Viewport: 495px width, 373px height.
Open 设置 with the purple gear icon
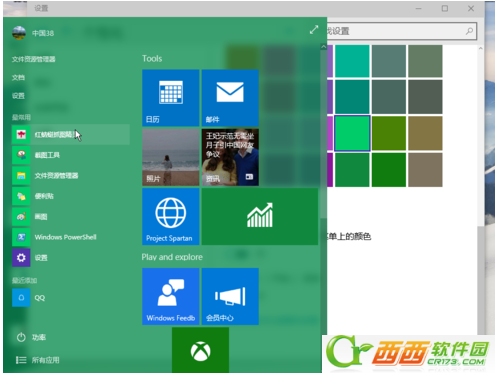(x=71, y=258)
